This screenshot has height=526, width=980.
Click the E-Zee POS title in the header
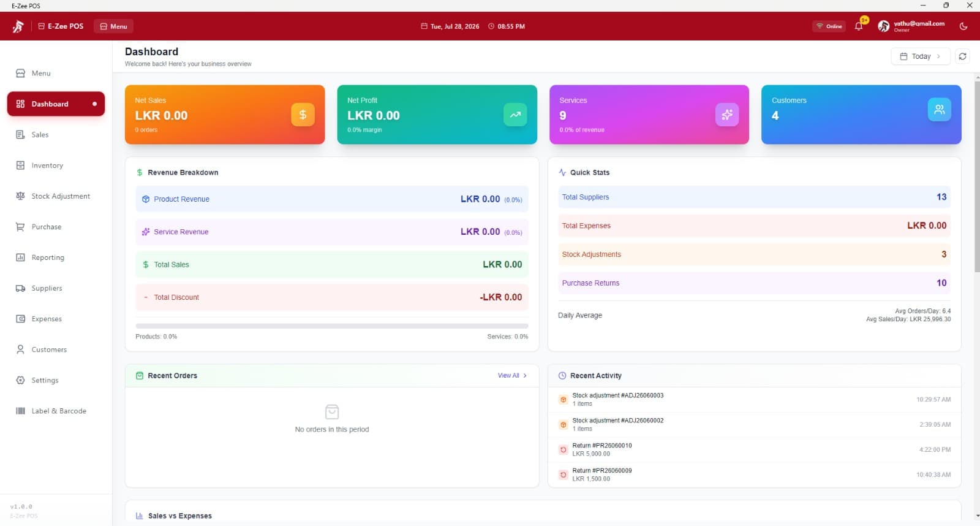tap(66, 26)
